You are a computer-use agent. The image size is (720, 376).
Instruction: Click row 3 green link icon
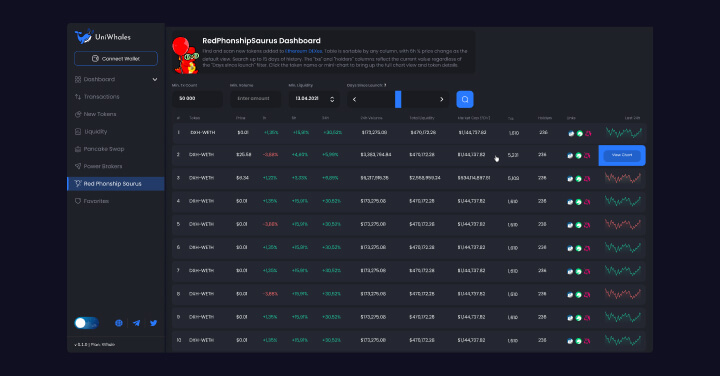point(579,179)
